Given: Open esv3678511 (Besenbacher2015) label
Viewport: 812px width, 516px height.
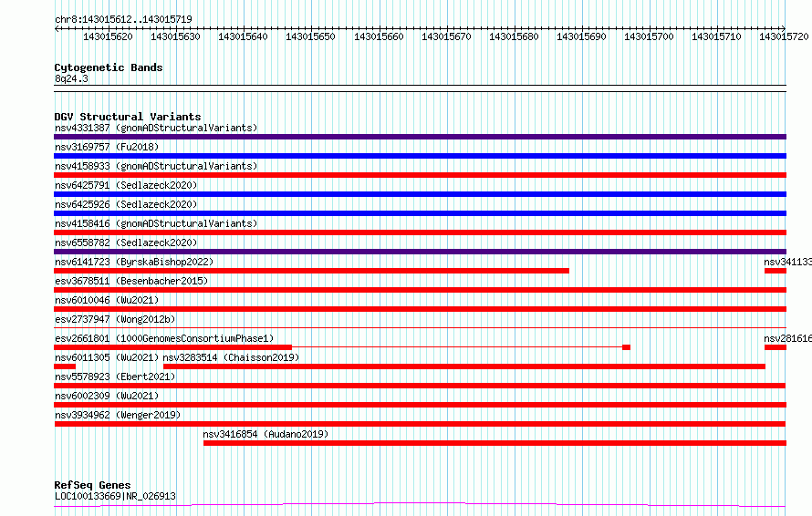Looking at the screenshot, I should click(x=131, y=281).
